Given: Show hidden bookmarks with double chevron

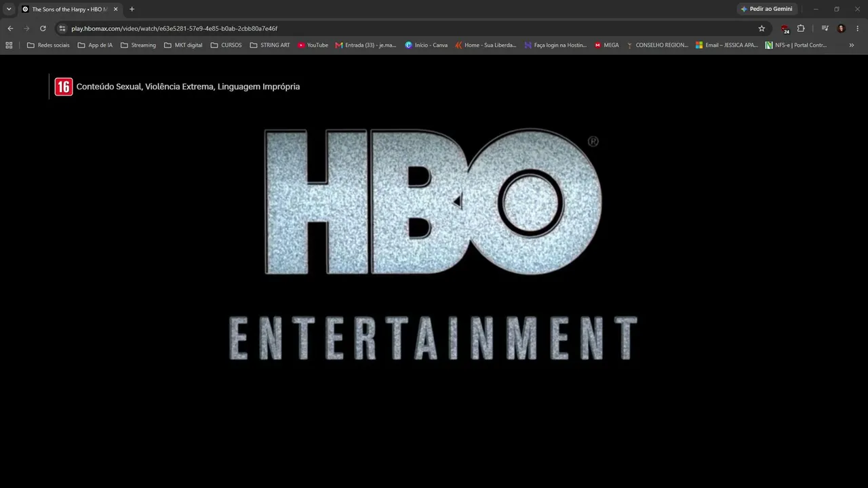Looking at the screenshot, I should pos(852,45).
